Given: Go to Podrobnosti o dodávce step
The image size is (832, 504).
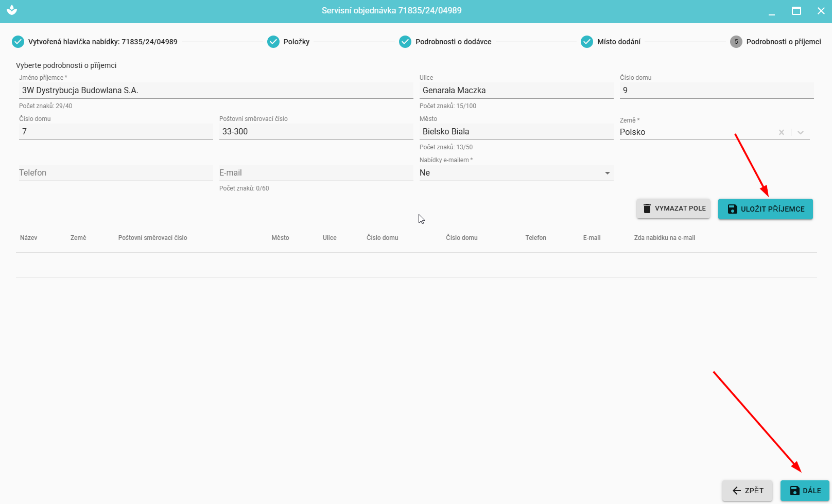Looking at the screenshot, I should [x=453, y=42].
